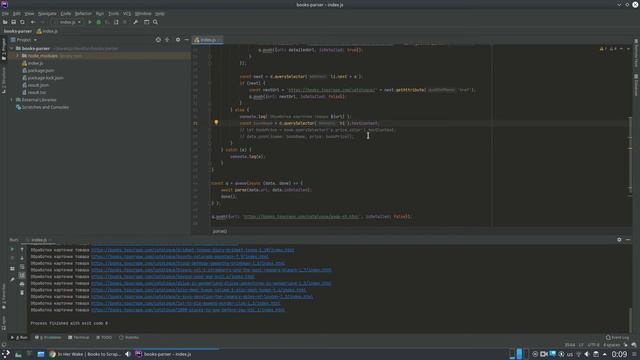Open the Project view selector dropdown

tap(24, 40)
